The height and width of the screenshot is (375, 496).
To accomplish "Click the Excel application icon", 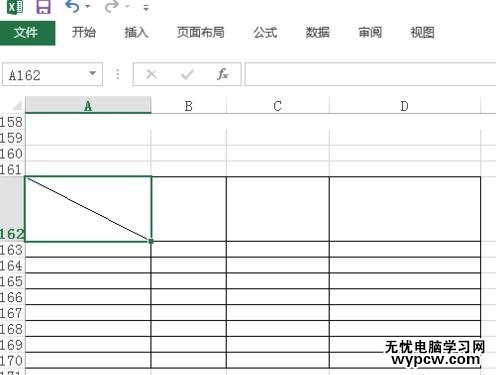I will (15, 6).
